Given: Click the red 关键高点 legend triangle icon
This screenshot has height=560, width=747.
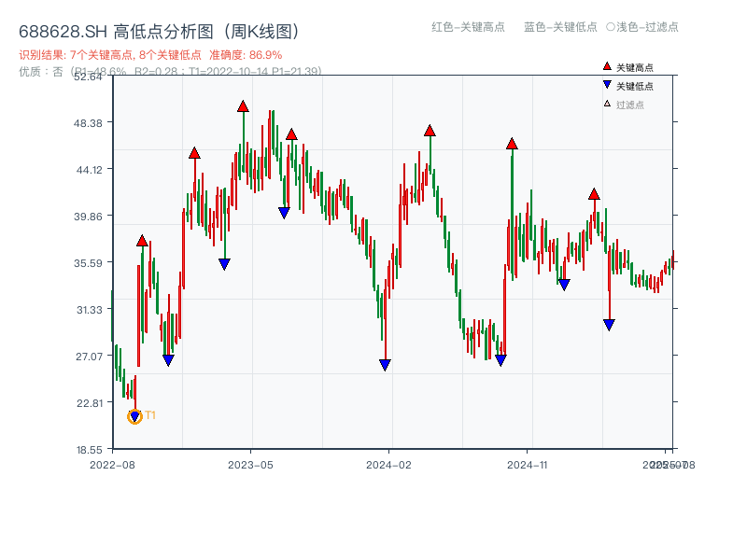Looking at the screenshot, I should click(x=605, y=65).
